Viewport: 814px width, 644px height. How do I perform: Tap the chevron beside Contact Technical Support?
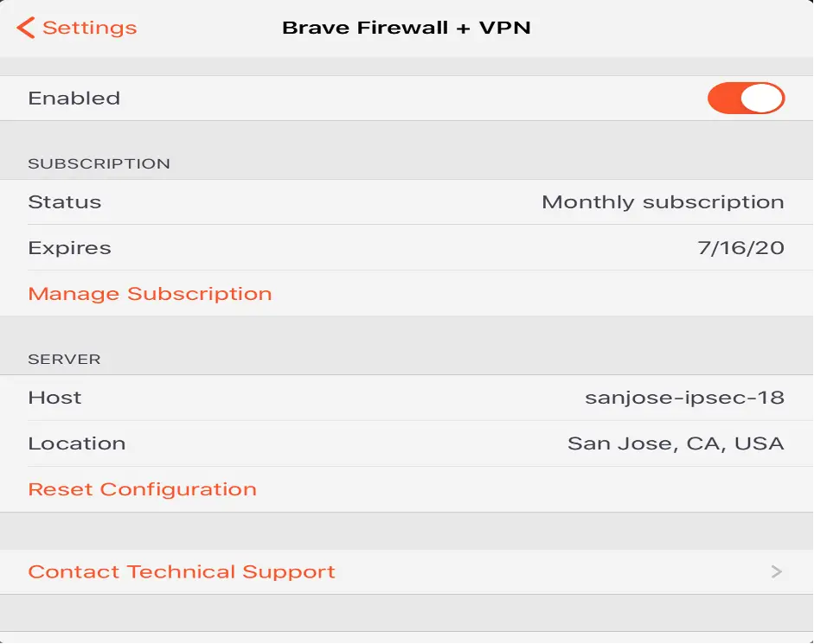click(x=777, y=572)
